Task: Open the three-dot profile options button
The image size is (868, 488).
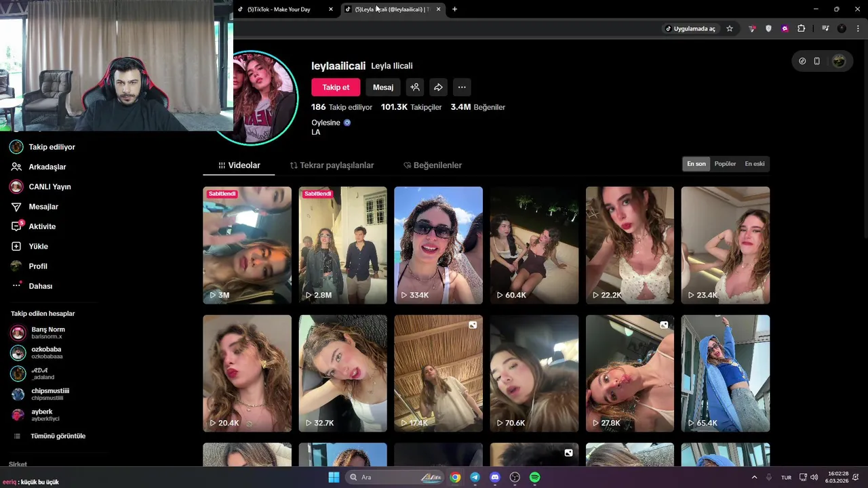Action: coord(462,87)
